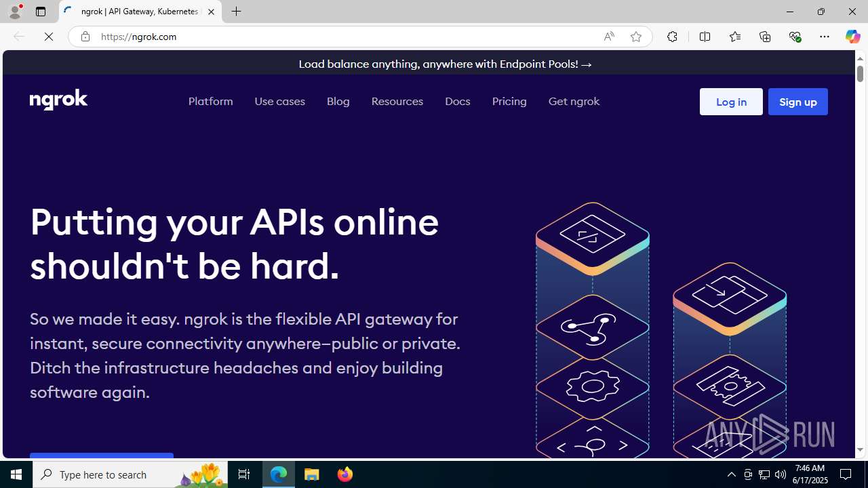Open the Copilot sidebar
Screen dimensions: 868x488
(x=852, y=37)
